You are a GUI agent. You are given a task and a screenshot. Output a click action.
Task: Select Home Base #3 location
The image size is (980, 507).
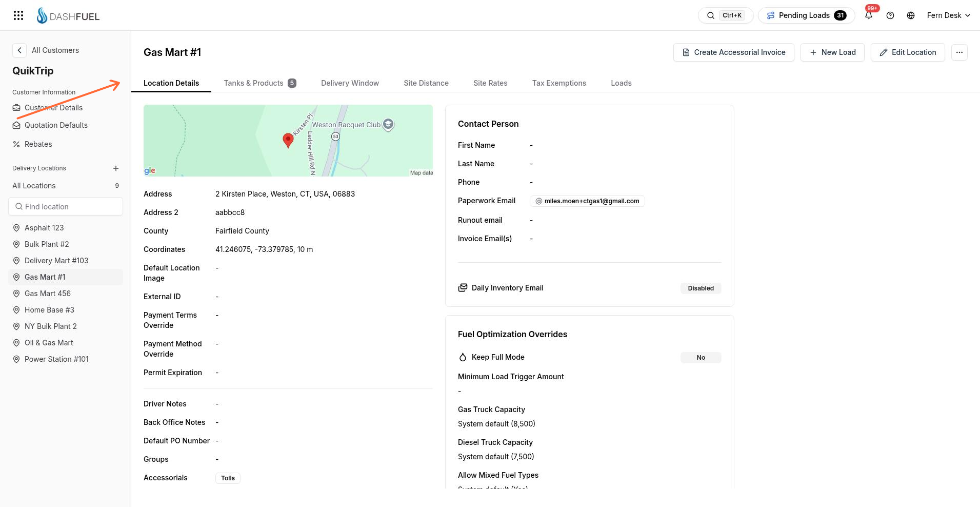(x=66, y=310)
